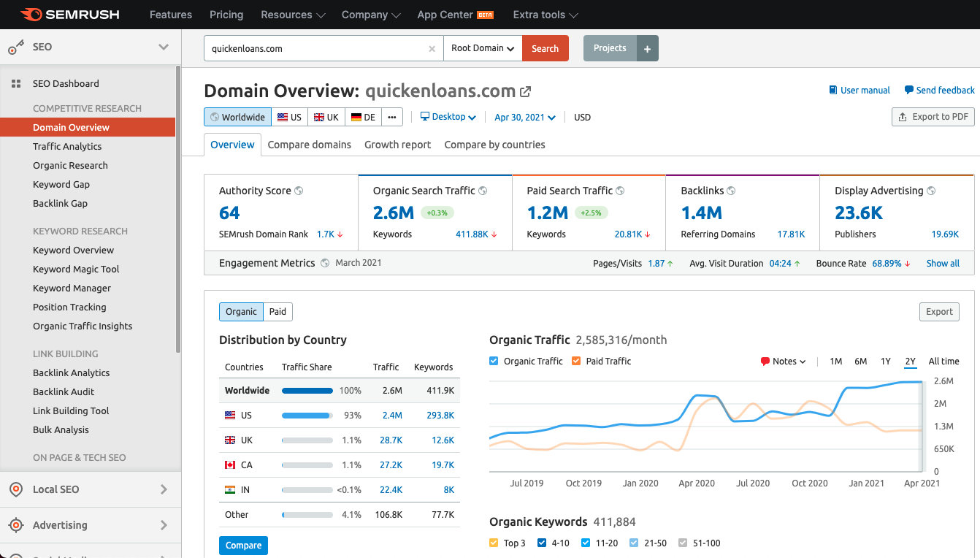Screen dimensions: 980x558
Task: Click the globe icon beside Engagement Metrics
Action: (x=325, y=263)
